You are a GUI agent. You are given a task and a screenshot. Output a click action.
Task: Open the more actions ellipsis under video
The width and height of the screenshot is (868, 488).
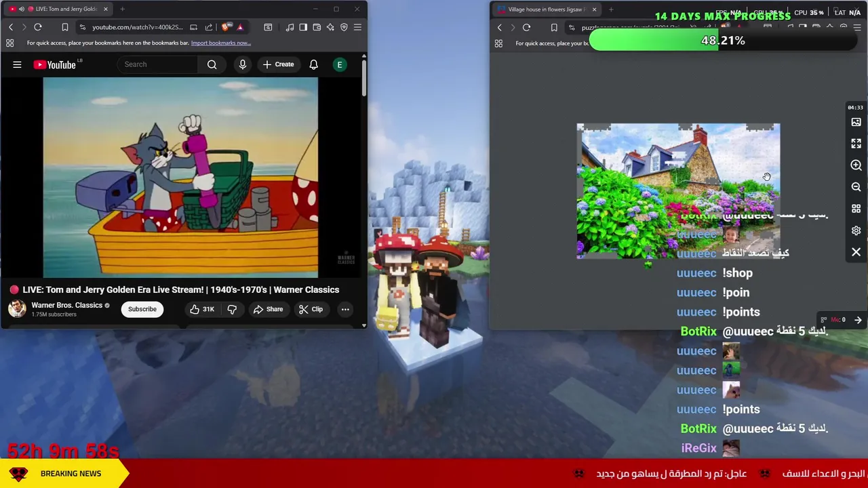point(345,309)
